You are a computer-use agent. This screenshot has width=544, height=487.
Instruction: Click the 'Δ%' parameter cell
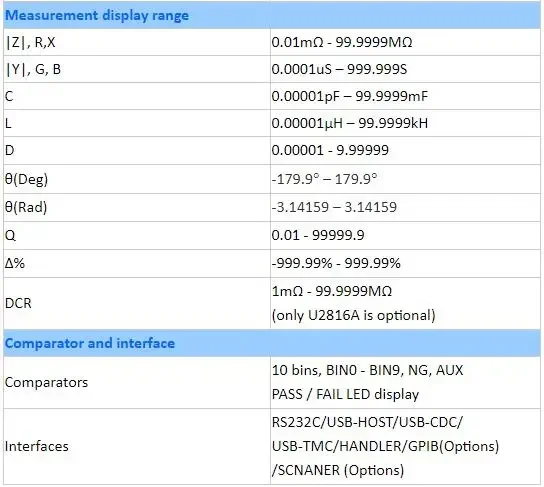pos(137,264)
